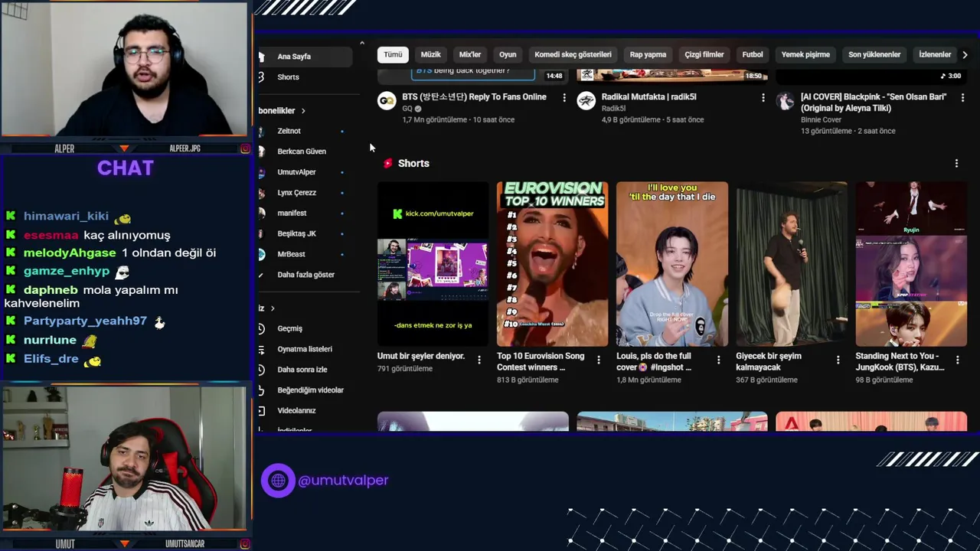Image resolution: width=980 pixels, height=551 pixels.
Task: Show more filter chips with right arrow
Action: (x=965, y=54)
